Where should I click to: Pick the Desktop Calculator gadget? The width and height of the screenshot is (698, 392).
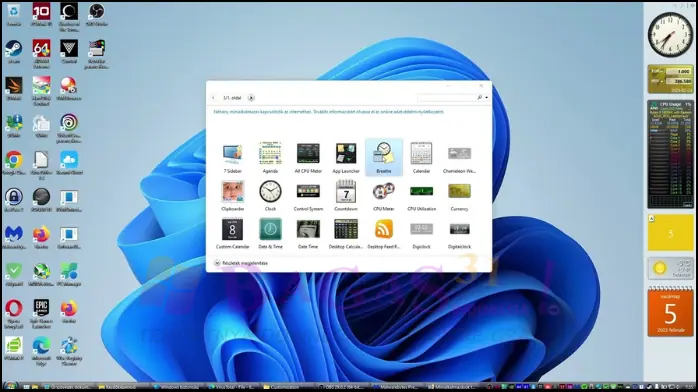(x=346, y=234)
